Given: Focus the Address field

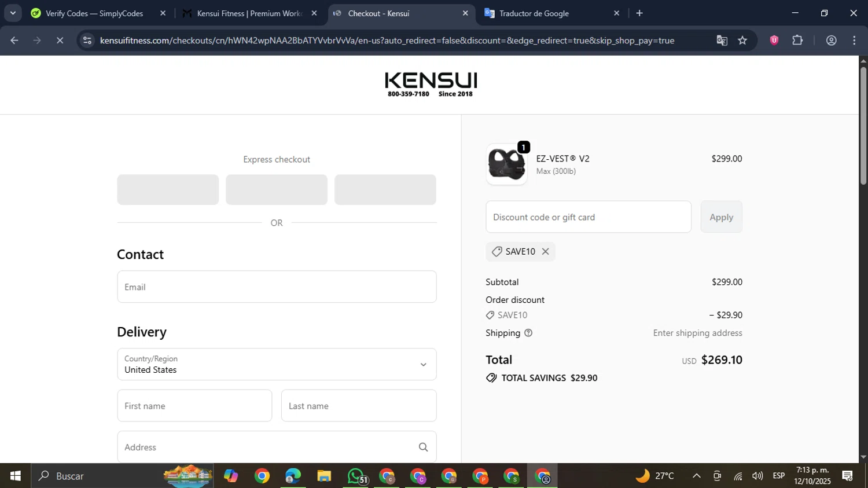Looking at the screenshot, I should coord(277,447).
